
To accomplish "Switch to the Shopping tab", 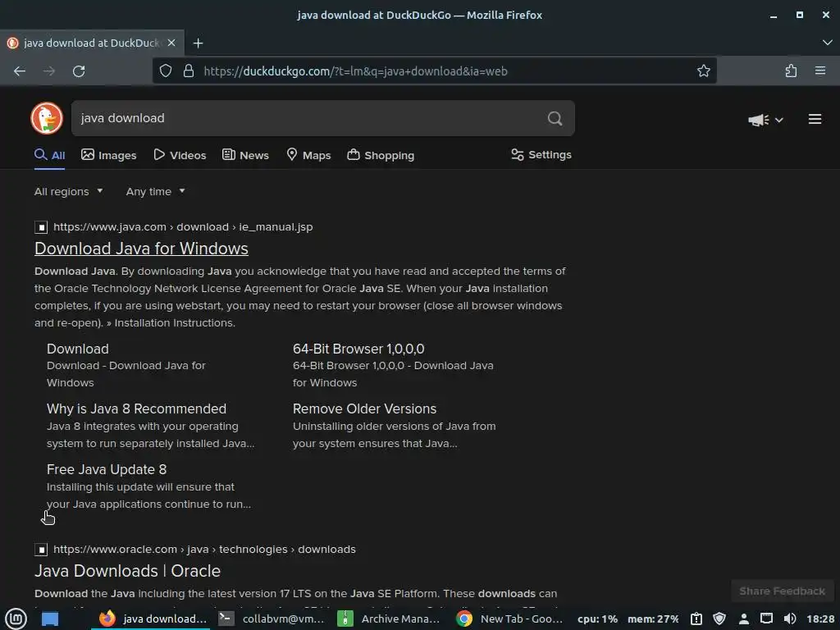I will click(x=381, y=155).
